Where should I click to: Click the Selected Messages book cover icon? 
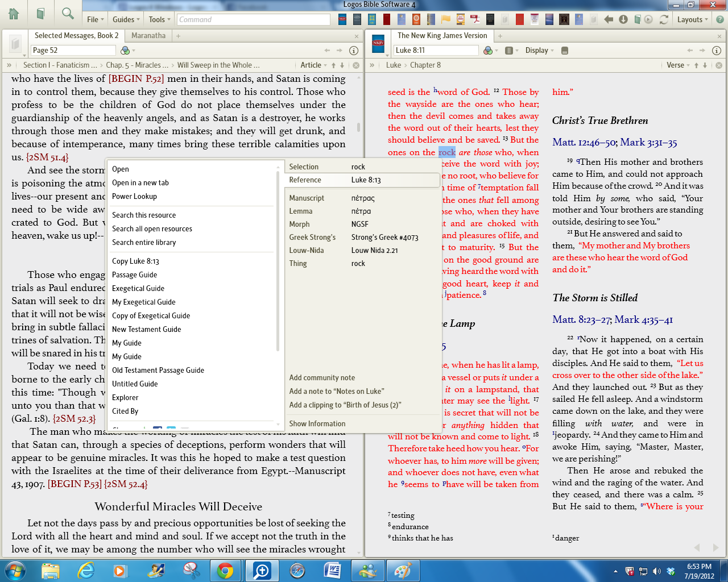point(15,43)
